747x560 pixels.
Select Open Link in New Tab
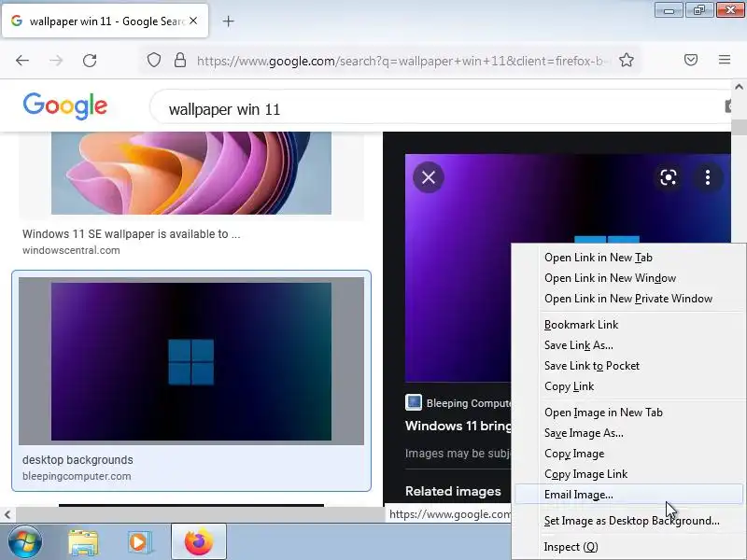click(599, 258)
